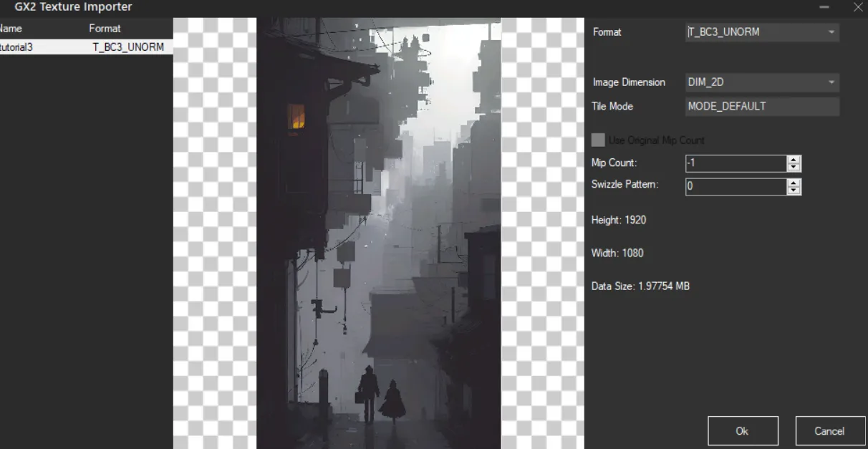Minimize the GX2 Texture Importer window
This screenshot has height=449, width=868.
tap(825, 7)
